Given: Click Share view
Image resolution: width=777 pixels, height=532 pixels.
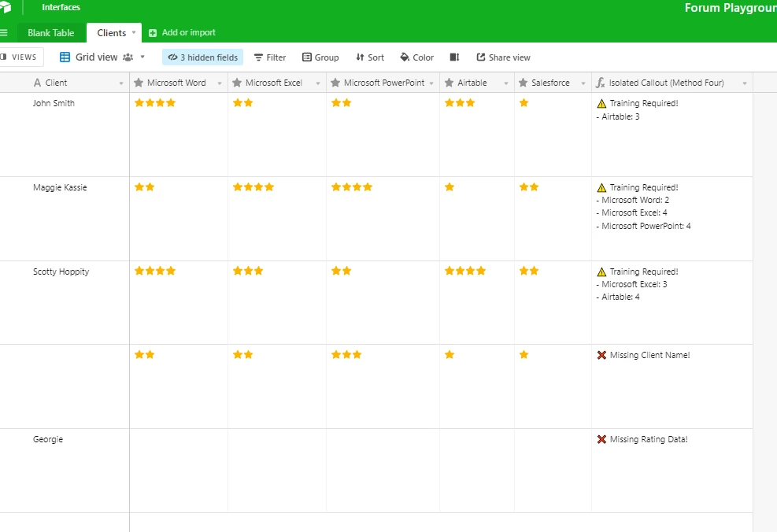Looking at the screenshot, I should point(504,57).
